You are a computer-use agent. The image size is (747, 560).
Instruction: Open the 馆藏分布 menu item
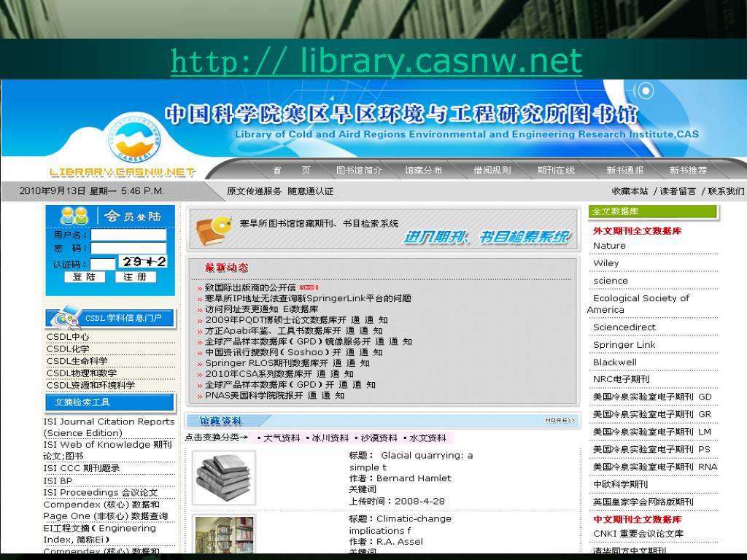(x=424, y=170)
